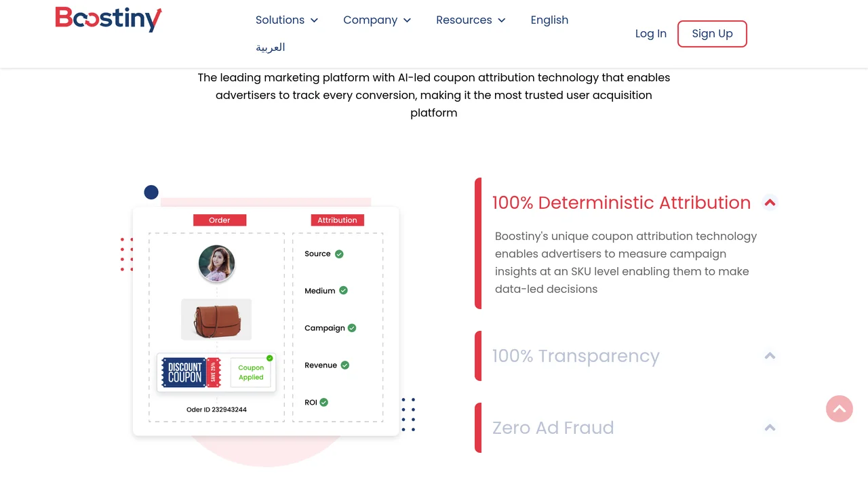Open the Solutions dropdown menu

tap(287, 20)
